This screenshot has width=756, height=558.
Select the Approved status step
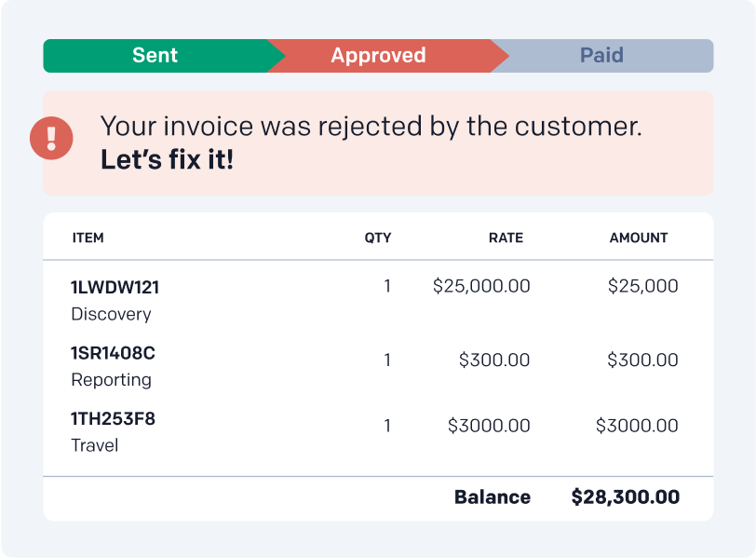point(378,56)
